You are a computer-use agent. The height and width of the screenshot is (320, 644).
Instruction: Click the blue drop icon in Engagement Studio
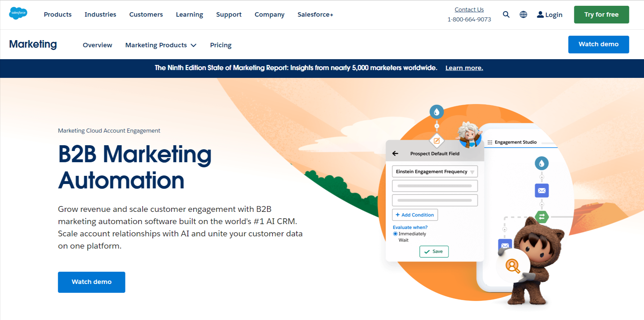[542, 163]
